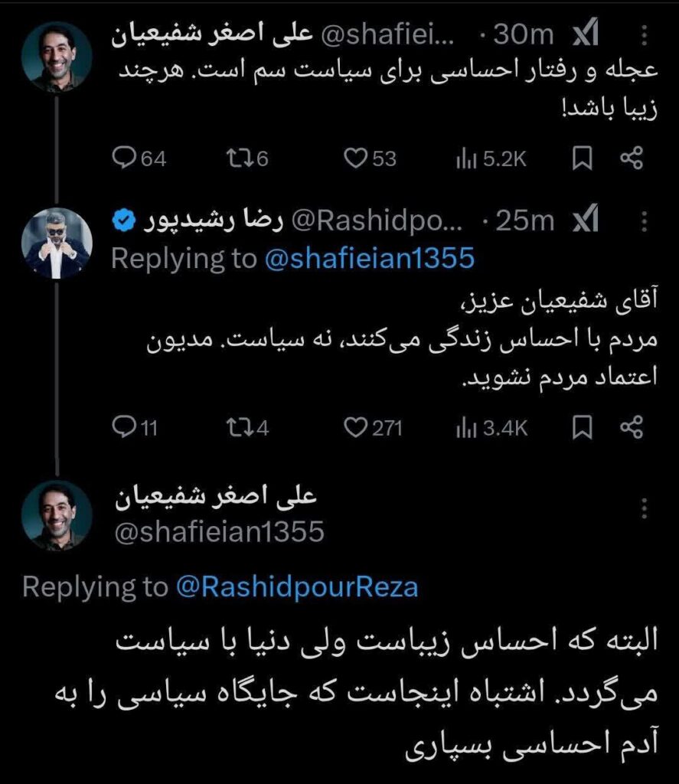The width and height of the screenshot is (679, 784).
Task: Open more options menu on first tweet
Action: pyautogui.click(x=643, y=34)
